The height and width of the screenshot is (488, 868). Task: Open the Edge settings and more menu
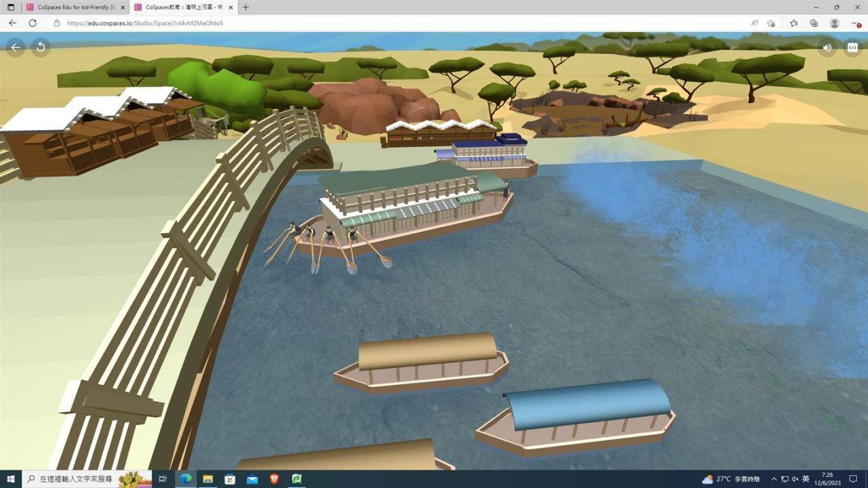point(856,23)
